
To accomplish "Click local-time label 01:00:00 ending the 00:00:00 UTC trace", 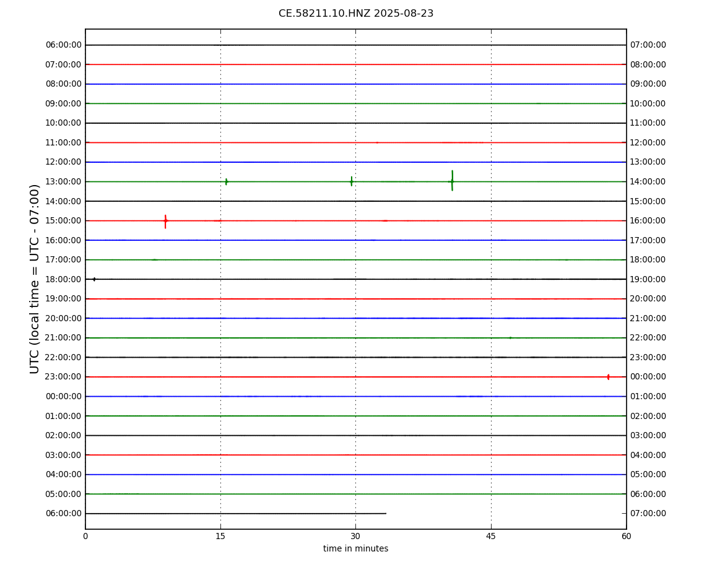I will click(x=648, y=396).
